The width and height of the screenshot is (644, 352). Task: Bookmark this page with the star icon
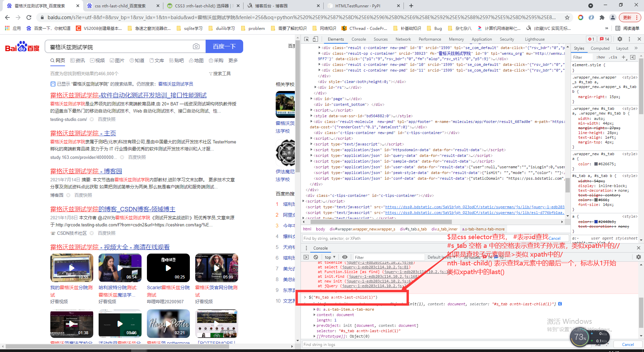point(567,17)
